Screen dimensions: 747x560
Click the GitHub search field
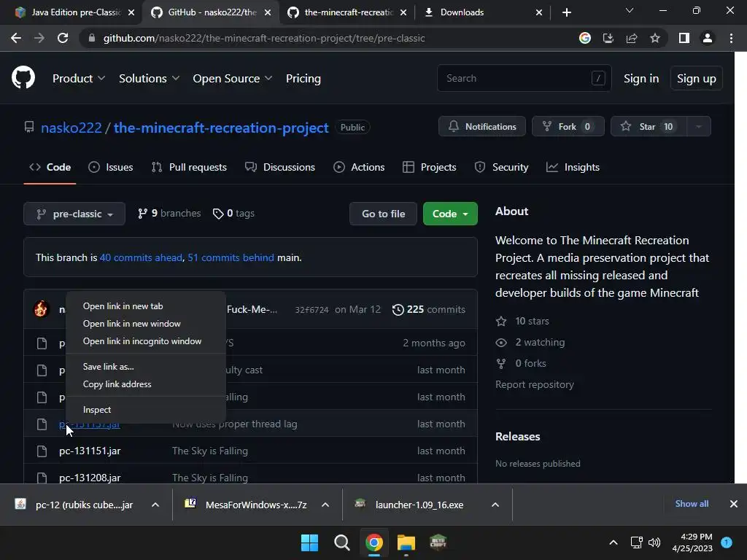coord(524,78)
